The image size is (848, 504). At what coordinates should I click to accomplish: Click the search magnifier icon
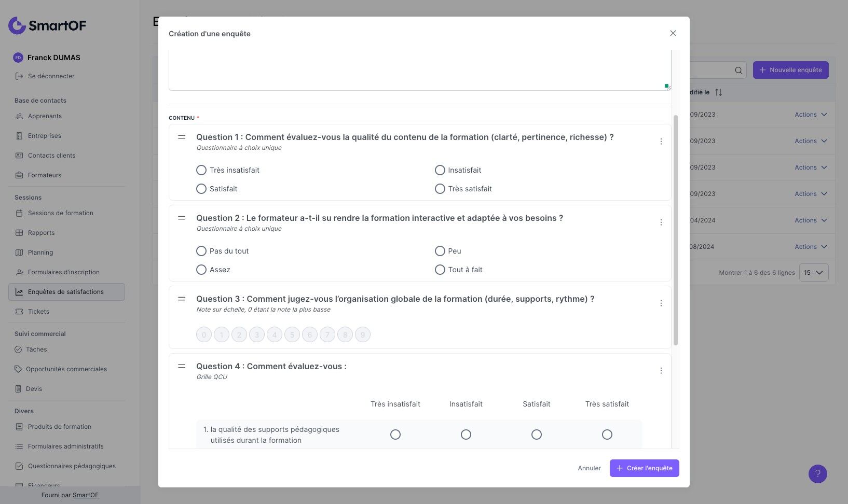pyautogui.click(x=738, y=70)
